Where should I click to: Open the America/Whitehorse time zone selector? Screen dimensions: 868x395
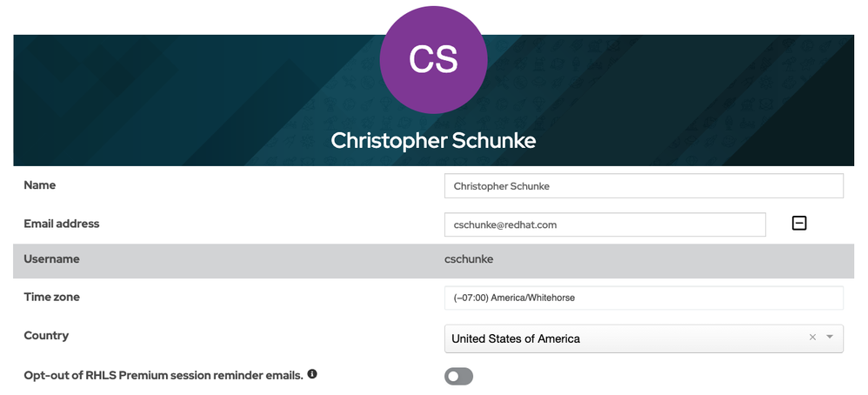tap(644, 298)
